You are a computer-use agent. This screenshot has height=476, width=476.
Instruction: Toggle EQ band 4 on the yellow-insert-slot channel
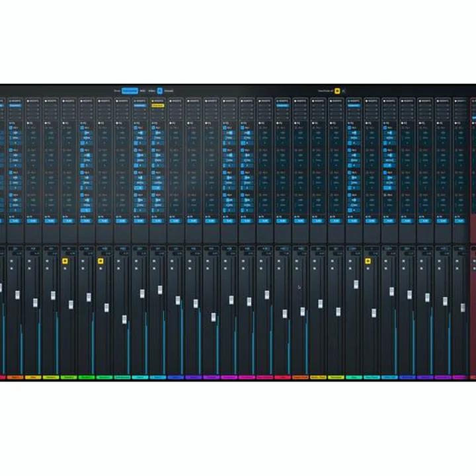point(153,195)
